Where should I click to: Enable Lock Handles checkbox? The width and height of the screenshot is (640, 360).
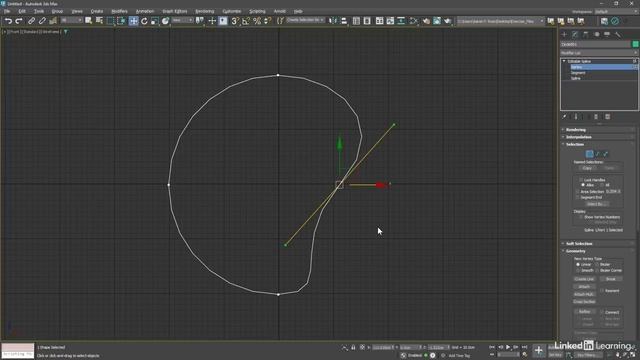[x=581, y=180]
